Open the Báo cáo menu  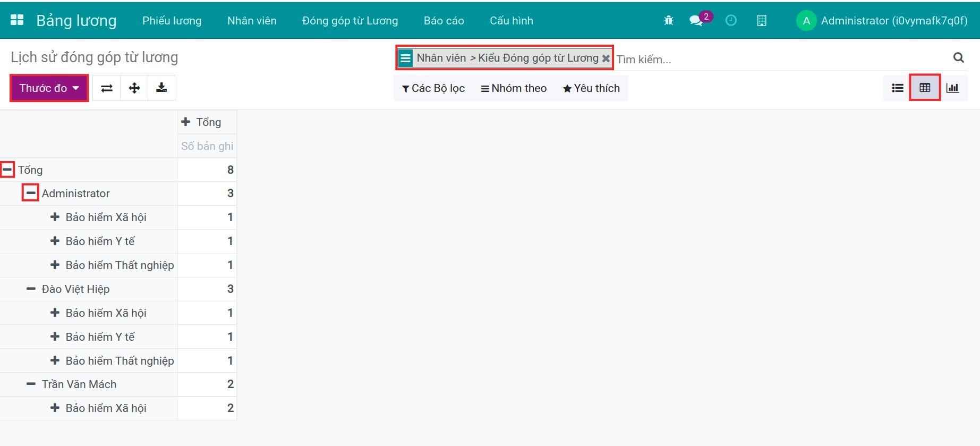(x=444, y=21)
